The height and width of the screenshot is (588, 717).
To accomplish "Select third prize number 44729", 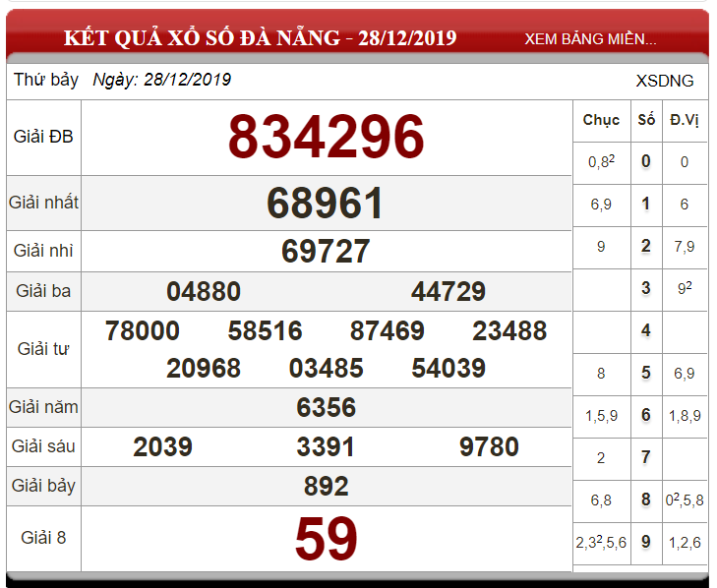I will (x=448, y=291).
